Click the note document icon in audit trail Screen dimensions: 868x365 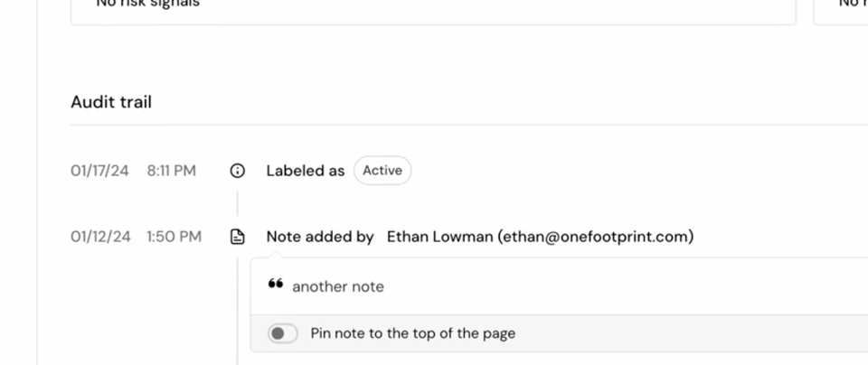pos(238,237)
